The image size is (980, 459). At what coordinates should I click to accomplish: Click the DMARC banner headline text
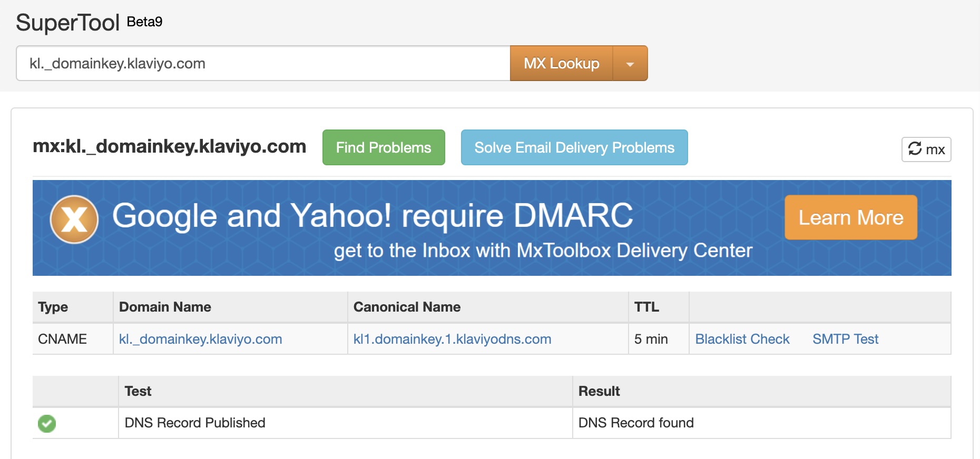(x=373, y=216)
